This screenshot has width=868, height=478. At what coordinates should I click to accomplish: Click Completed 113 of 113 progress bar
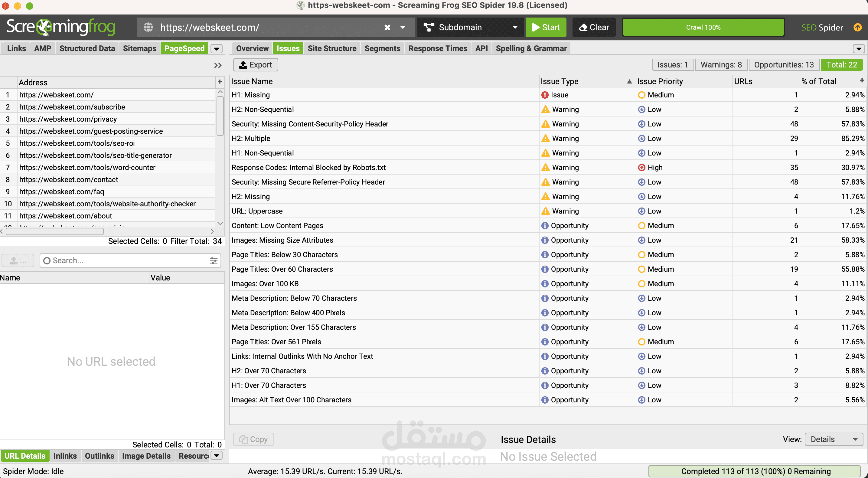[x=755, y=471]
